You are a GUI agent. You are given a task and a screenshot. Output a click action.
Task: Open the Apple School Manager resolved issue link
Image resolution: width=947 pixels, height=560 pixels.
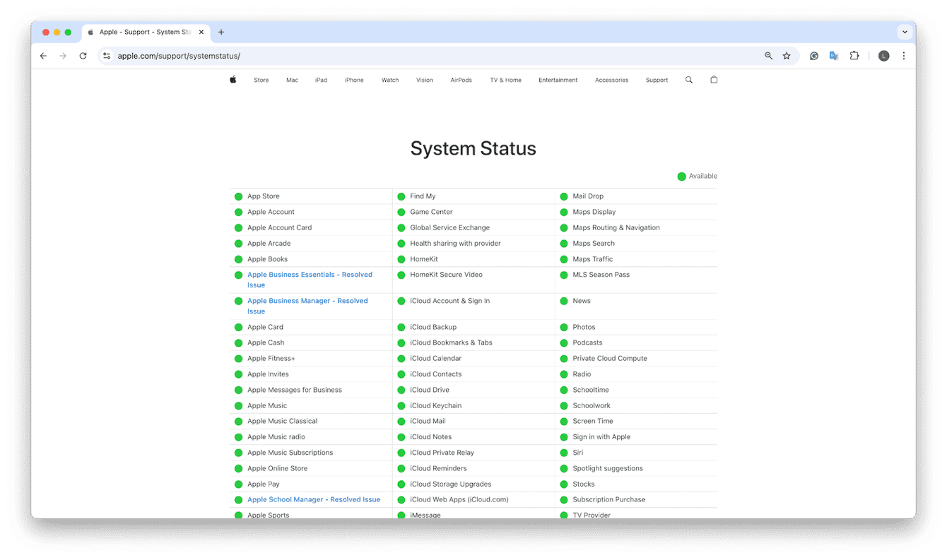coord(314,499)
